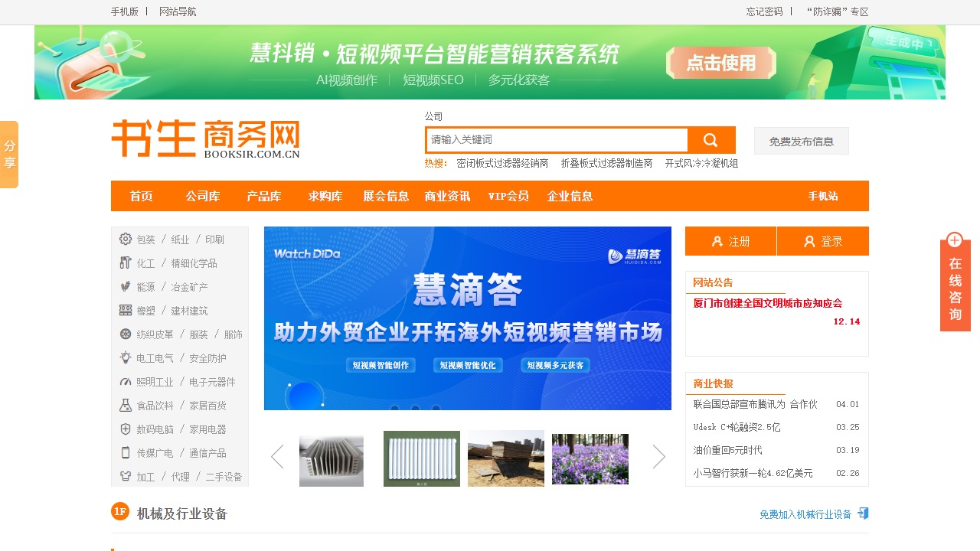Click the orange search magnifier button
This screenshot has width=980, height=551.
pyautogui.click(x=711, y=140)
